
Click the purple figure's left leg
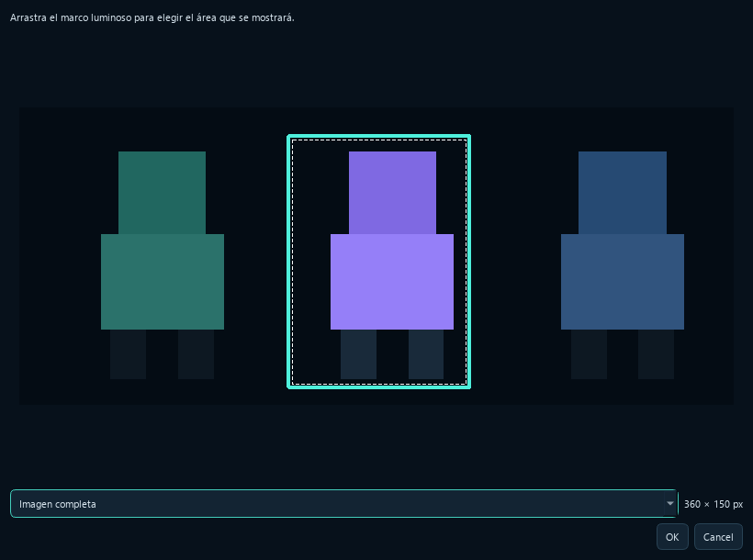[x=358, y=354]
